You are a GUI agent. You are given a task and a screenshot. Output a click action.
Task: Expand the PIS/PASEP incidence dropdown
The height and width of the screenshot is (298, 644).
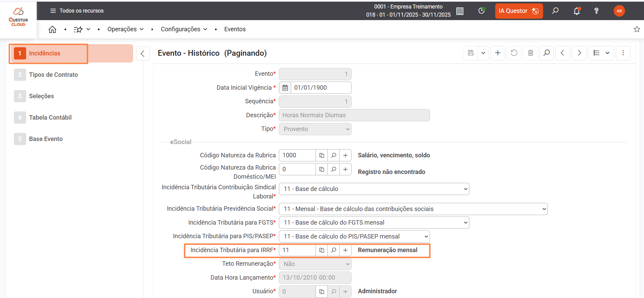354,236
